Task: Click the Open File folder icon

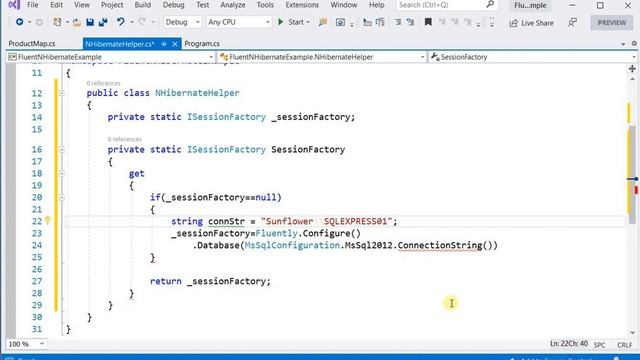Action: click(76, 22)
